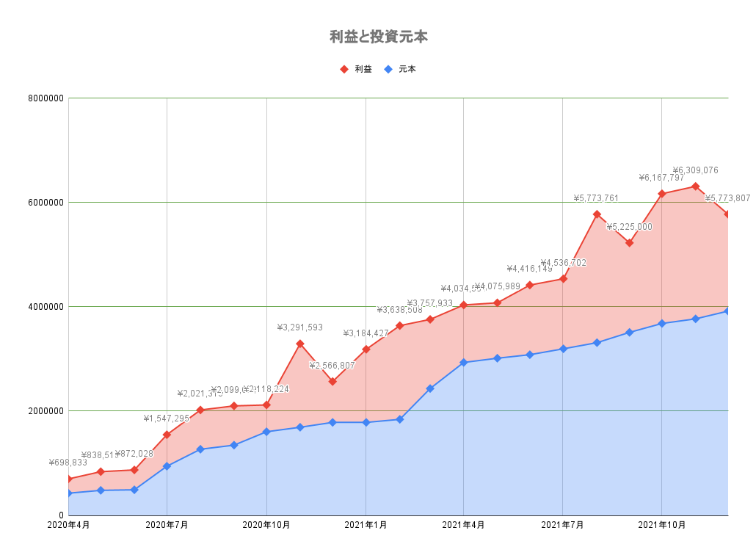756x558 pixels.
Task: Click the red data marker below ¥1,547,295
Action: click(167, 435)
